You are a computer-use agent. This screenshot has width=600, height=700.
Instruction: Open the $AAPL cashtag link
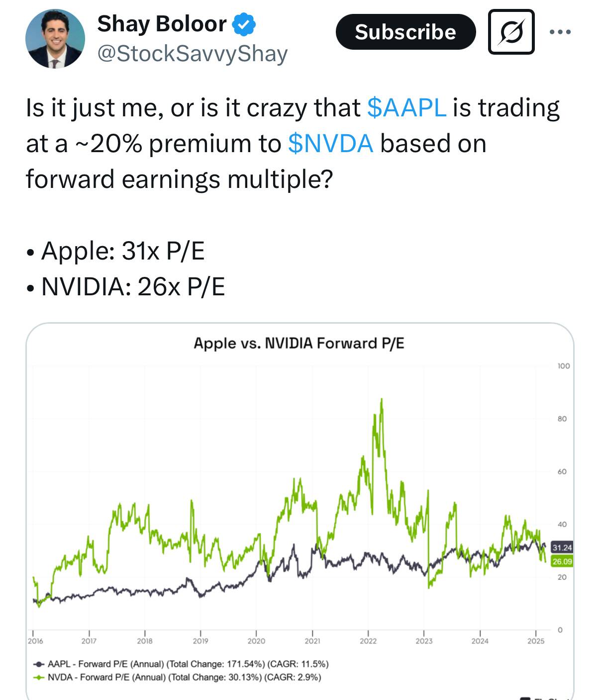click(406, 107)
